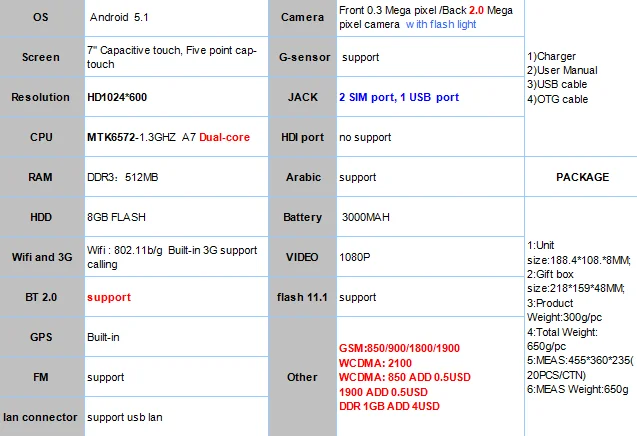The height and width of the screenshot is (436, 637).
Task: Select the VIDEO label cell
Action: [303, 257]
